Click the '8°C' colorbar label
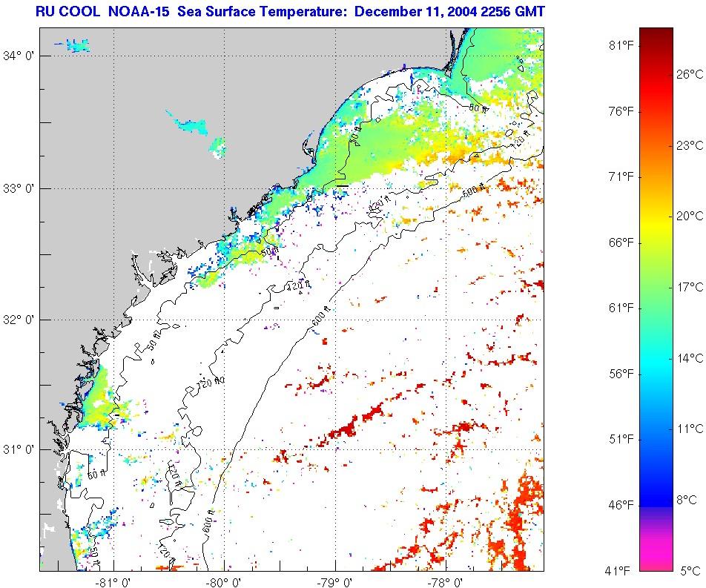Image resolution: width=706 pixels, height=588 pixels. pos(687,500)
